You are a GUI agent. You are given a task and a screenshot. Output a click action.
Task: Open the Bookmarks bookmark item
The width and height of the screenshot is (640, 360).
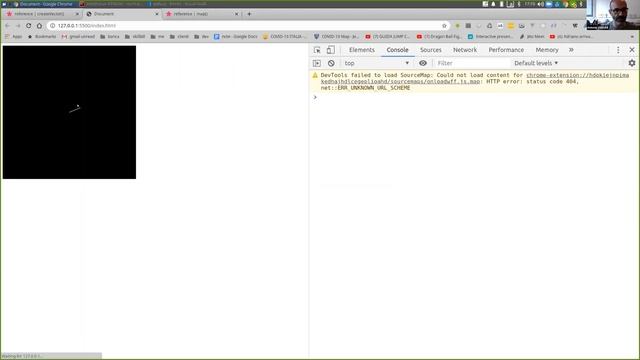click(42, 37)
